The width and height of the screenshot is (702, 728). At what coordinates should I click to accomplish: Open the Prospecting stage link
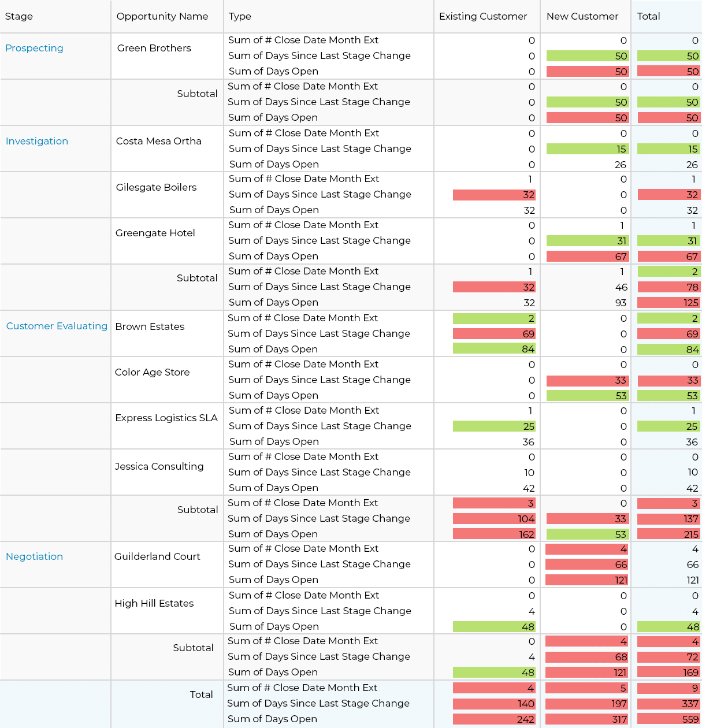click(34, 49)
